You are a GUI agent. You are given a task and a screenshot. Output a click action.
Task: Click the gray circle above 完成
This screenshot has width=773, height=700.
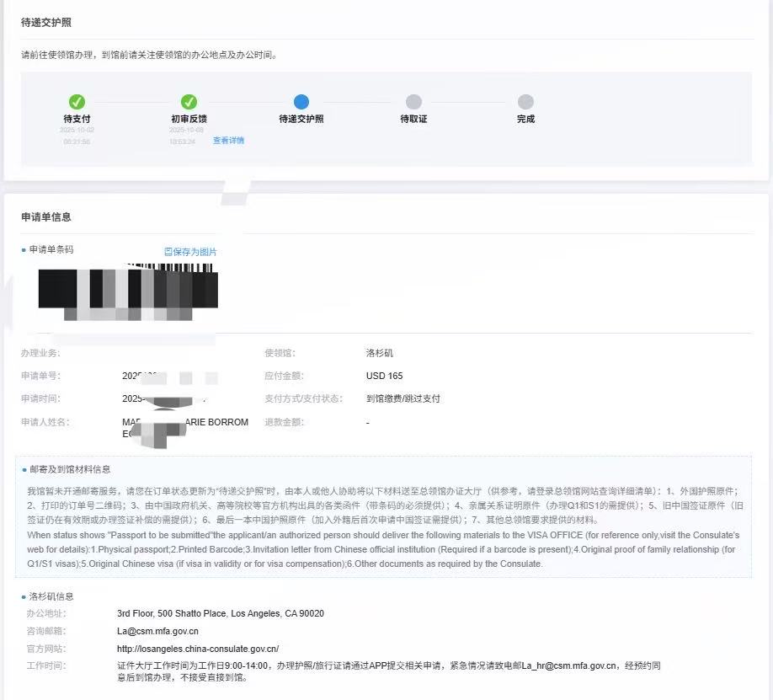tap(525, 102)
